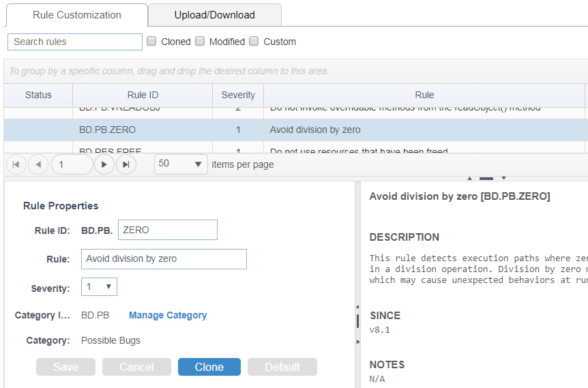588x388 pixels.
Task: Click the blue Clone button
Action: (x=209, y=367)
